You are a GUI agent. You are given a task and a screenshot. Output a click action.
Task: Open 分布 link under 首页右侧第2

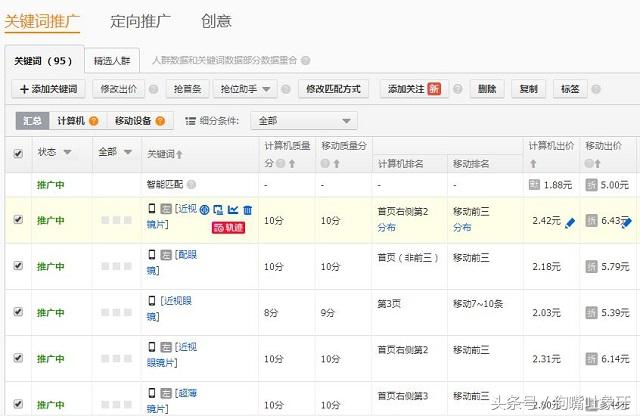386,227
